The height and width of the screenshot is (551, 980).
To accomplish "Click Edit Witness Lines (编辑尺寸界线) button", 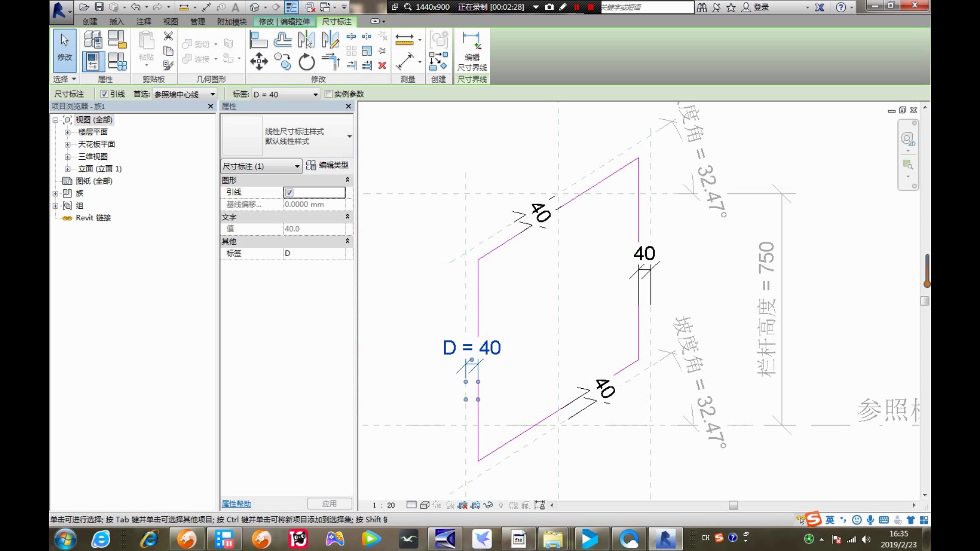I will pyautogui.click(x=472, y=51).
